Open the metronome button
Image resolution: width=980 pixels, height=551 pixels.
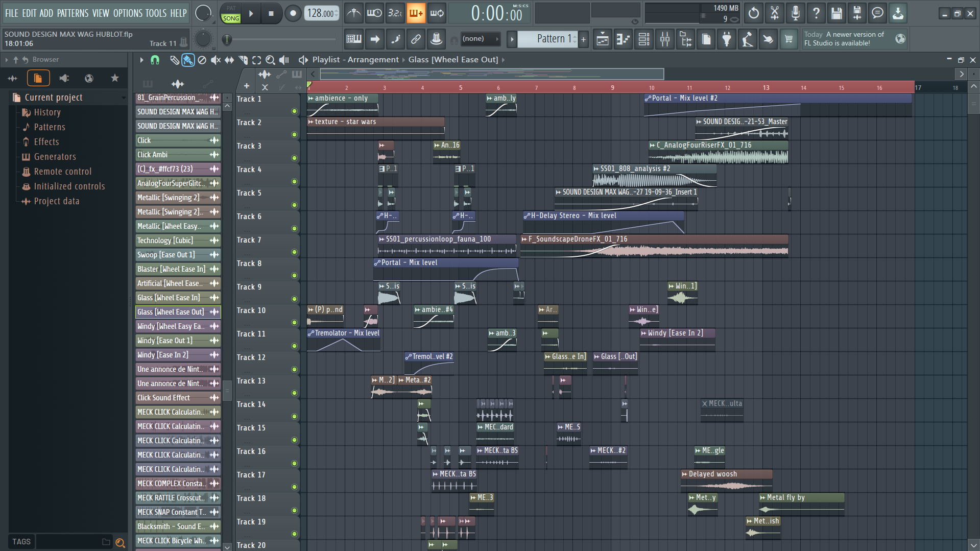(x=353, y=13)
